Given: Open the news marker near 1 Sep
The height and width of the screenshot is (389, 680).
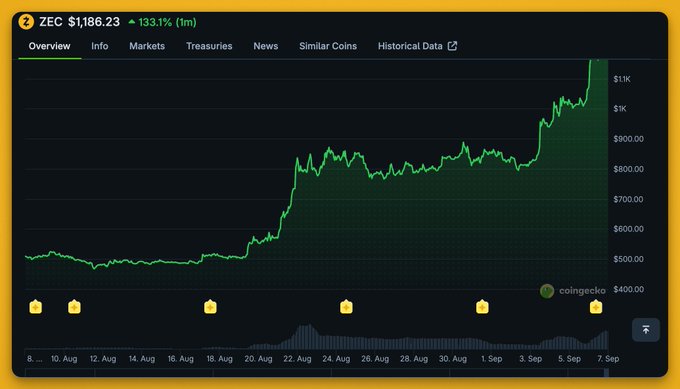Looking at the screenshot, I should click(x=482, y=307).
